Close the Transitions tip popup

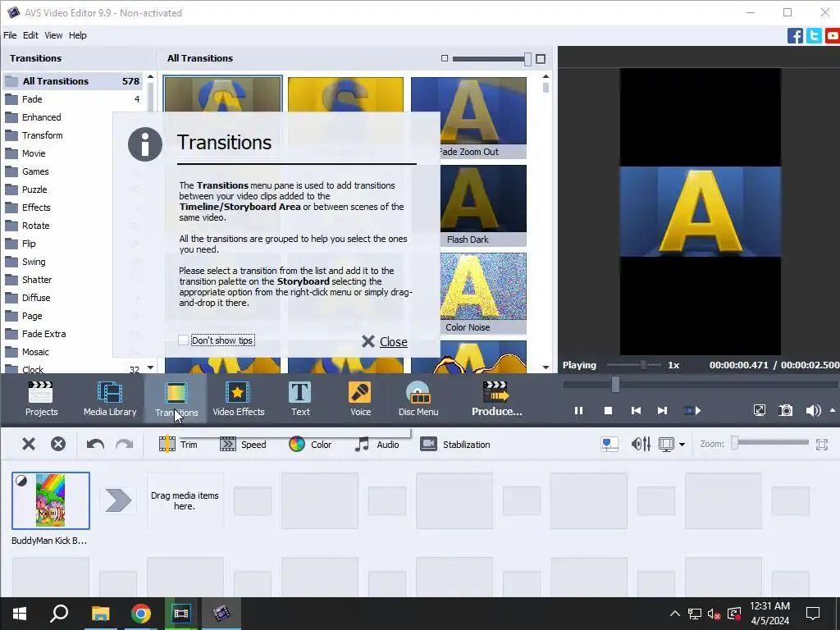(x=385, y=341)
